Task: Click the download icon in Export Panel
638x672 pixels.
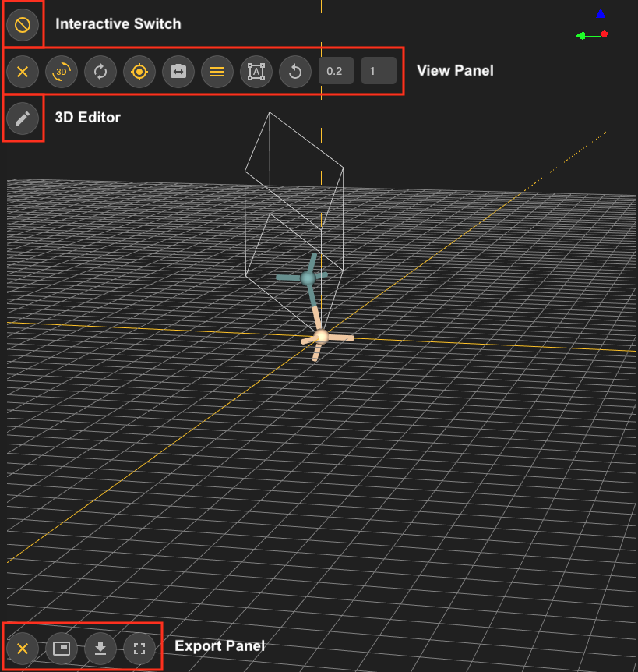Action: tap(100, 649)
